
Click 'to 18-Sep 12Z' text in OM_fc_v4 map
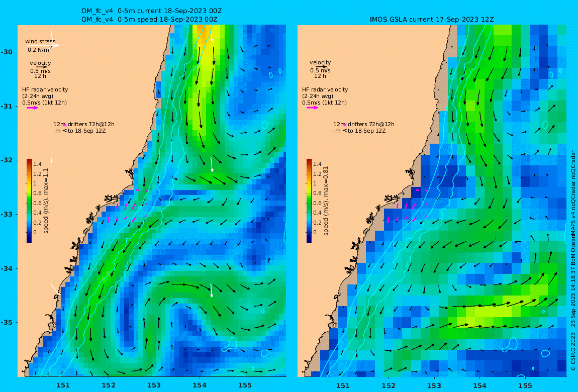[x=86, y=131]
